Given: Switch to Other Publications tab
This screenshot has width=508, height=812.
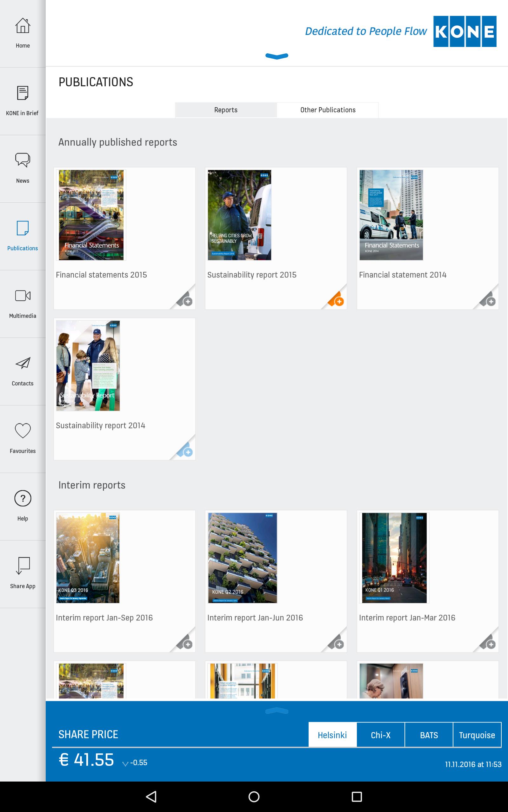Looking at the screenshot, I should click(x=328, y=110).
